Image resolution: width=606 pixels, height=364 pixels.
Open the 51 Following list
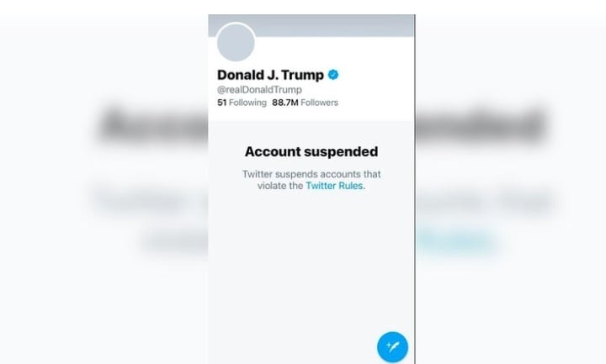tap(242, 103)
